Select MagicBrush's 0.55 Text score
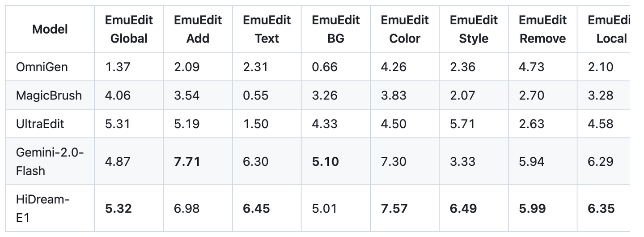Screen dimensions: 644x237 pyautogui.click(x=256, y=95)
